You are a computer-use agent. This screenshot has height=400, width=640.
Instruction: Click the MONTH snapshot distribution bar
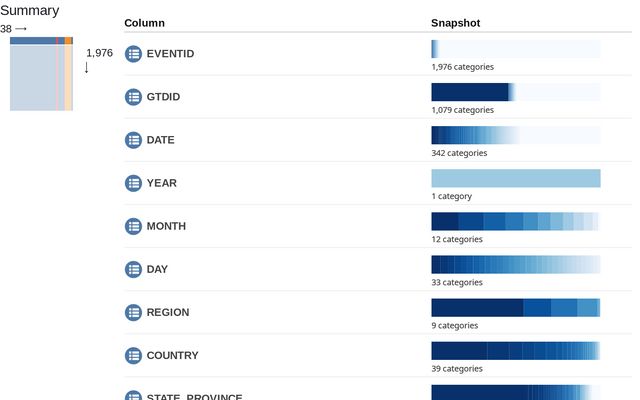[515, 221]
